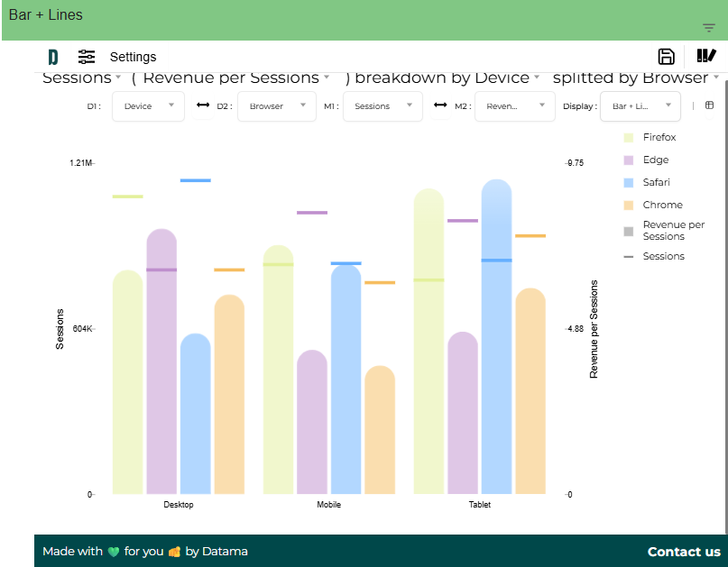
Task: Toggle Chrome in the legend
Action: click(665, 205)
